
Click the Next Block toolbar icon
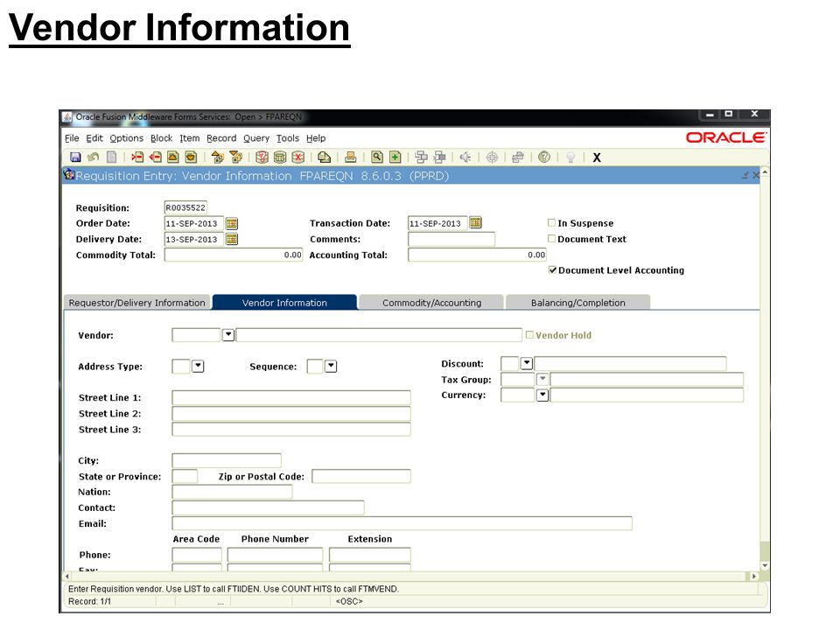coord(235,157)
